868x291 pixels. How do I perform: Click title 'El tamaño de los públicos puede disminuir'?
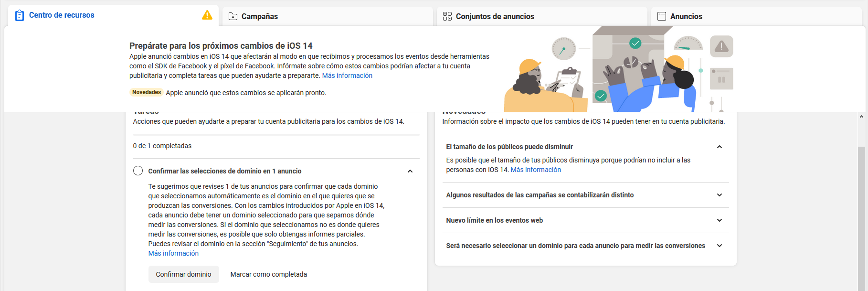[x=509, y=147]
